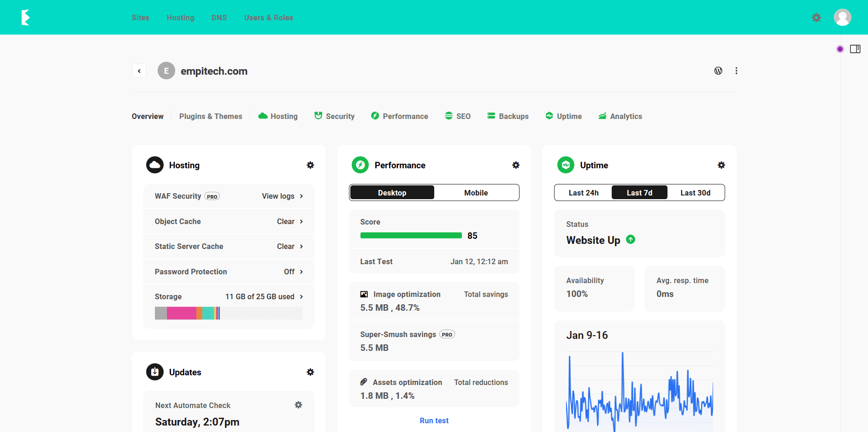Click the 11 GB of 25 GB used link
This screenshot has width=868, height=432.
[260, 297]
